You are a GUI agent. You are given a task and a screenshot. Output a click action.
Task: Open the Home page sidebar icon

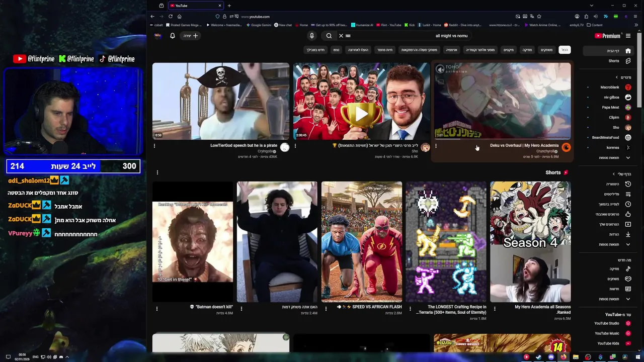[x=628, y=51]
